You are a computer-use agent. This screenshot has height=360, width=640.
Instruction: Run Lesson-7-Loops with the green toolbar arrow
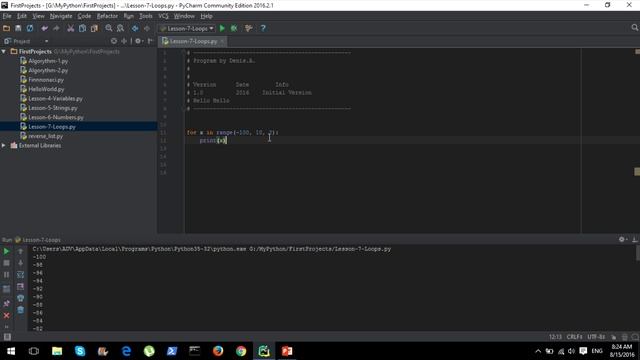pyautogui.click(x=222, y=29)
